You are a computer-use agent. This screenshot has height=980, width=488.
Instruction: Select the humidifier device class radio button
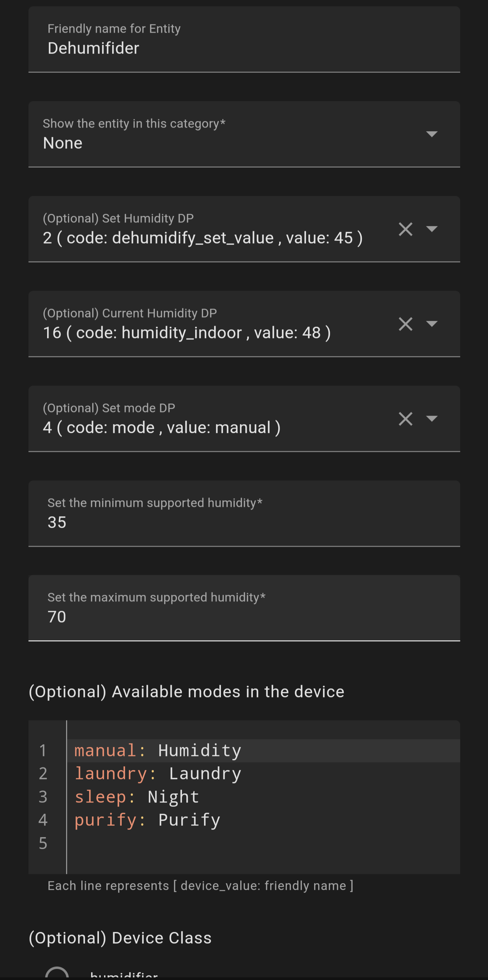pyautogui.click(x=57, y=975)
